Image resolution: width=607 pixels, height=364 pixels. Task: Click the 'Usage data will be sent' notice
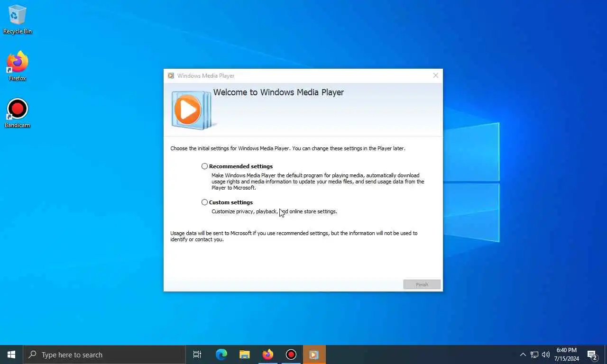coord(294,237)
